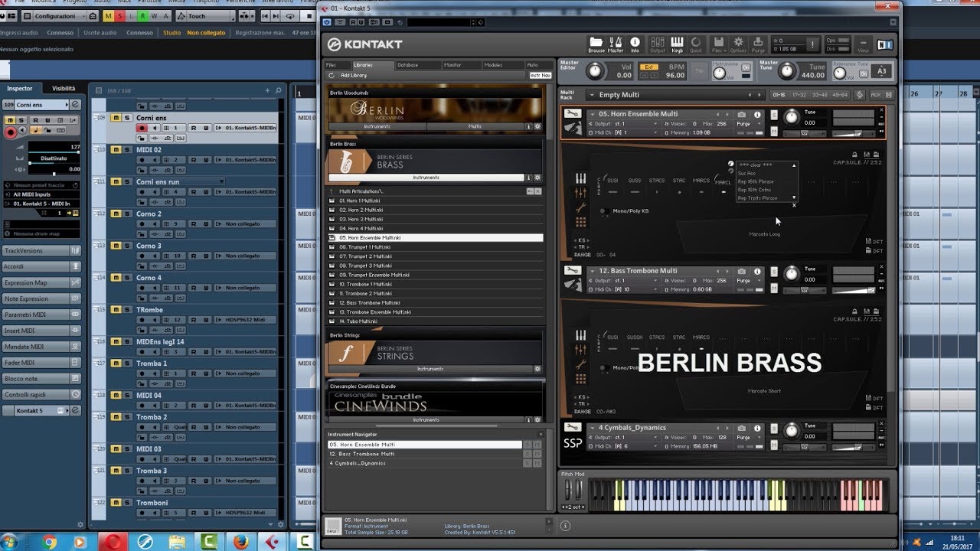Image resolution: width=980 pixels, height=551 pixels.
Task: Click info icon of Bass Trombone Multi
Action: (x=757, y=271)
